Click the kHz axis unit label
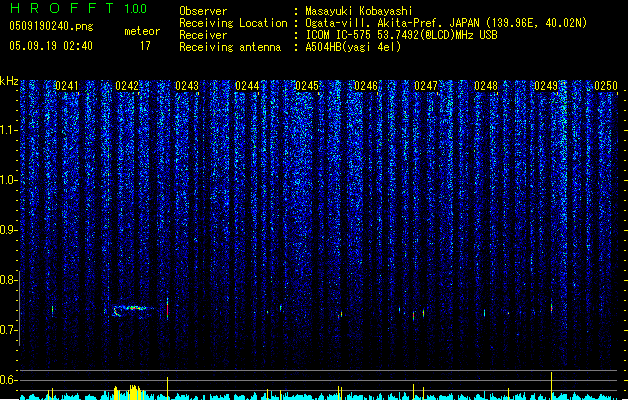 click(9, 81)
